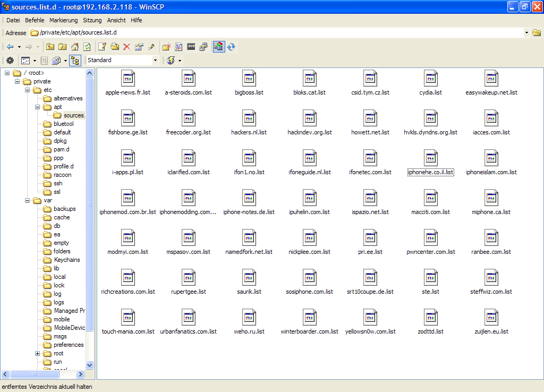544x392 pixels.
Task: Click the address path field
Action: tap(276, 32)
